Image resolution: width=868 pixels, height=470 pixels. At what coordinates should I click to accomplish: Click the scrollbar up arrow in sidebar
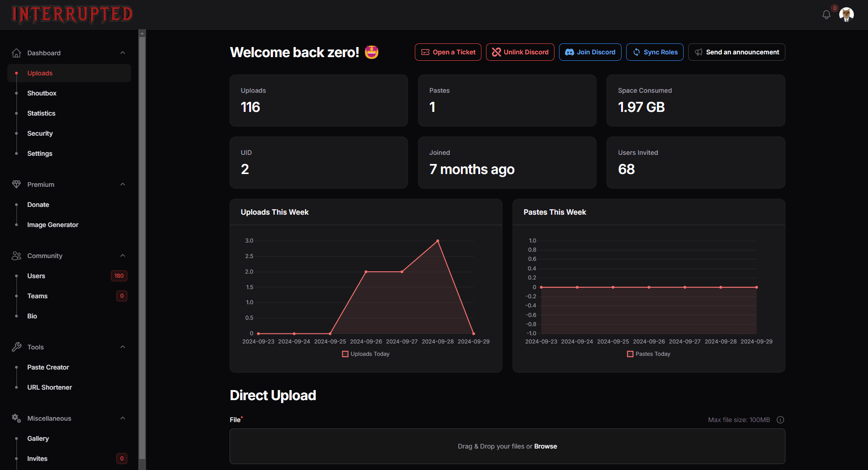coord(142,33)
